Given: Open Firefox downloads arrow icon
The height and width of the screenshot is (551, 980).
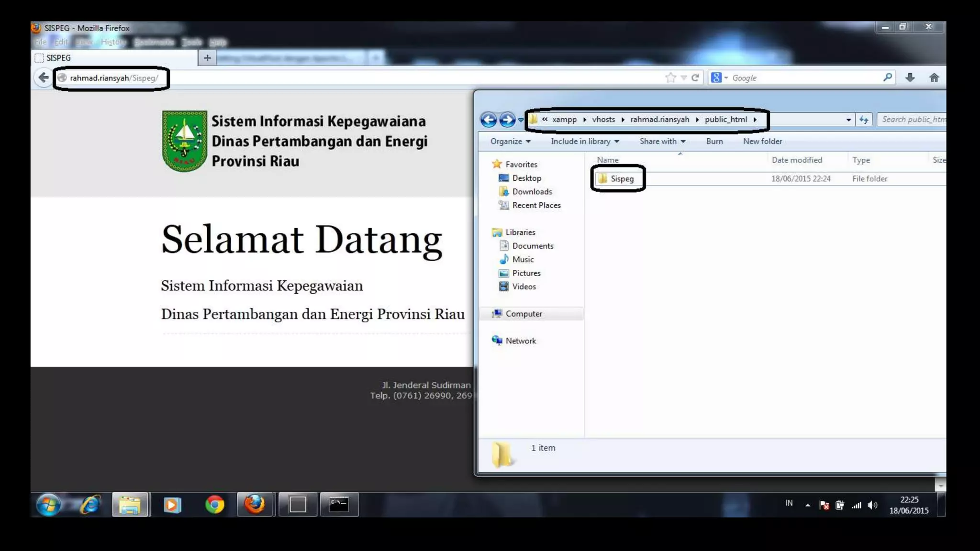Looking at the screenshot, I should pyautogui.click(x=910, y=77).
